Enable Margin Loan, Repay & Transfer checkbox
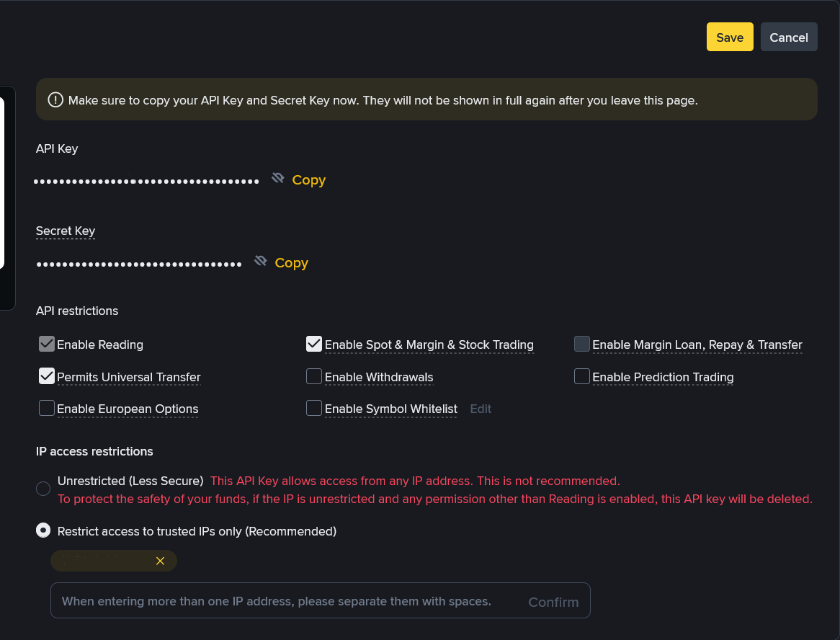 pos(582,344)
